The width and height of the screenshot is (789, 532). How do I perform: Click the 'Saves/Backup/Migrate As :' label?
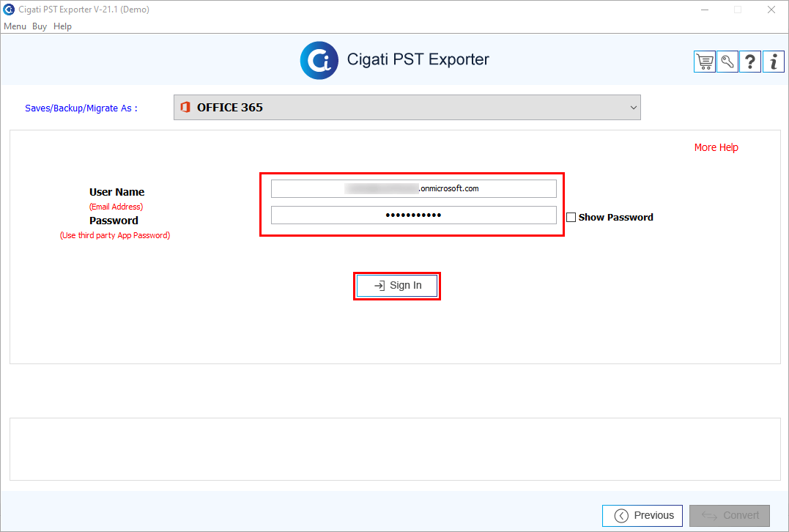click(x=81, y=108)
